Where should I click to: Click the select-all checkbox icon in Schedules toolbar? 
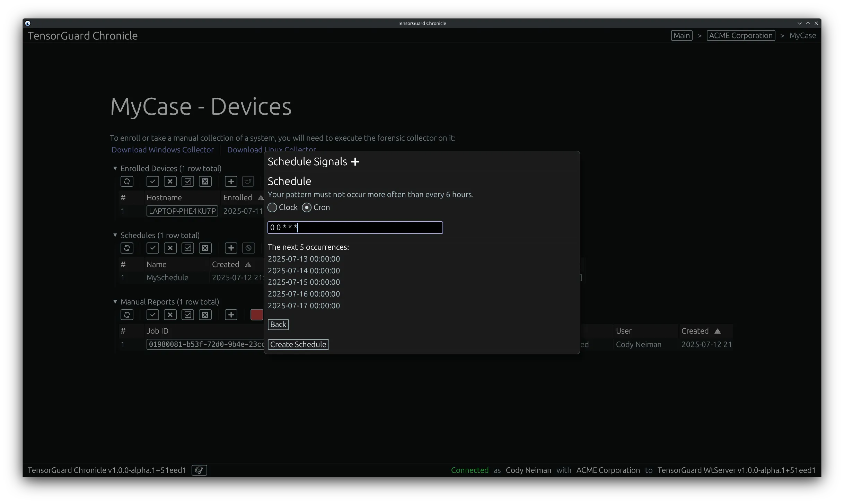188,248
